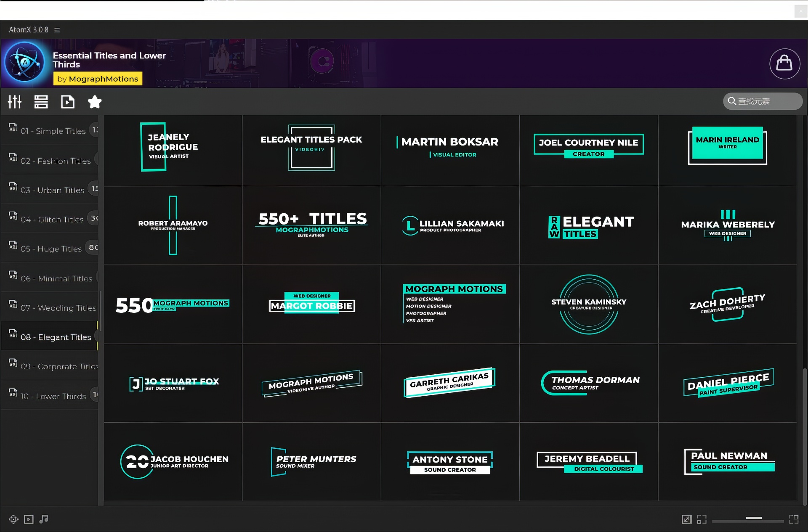Click the search field for elements
The width and height of the screenshot is (808, 532).
tap(763, 101)
